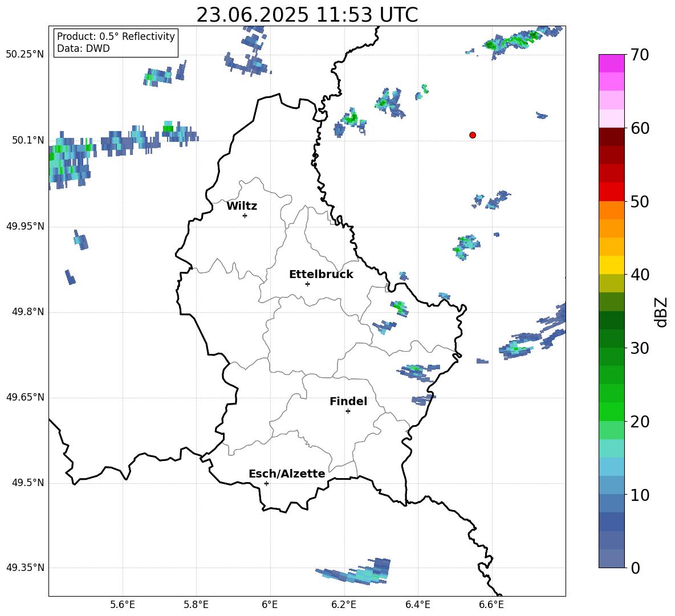Click the 50.25°N latitude label

coord(25,55)
